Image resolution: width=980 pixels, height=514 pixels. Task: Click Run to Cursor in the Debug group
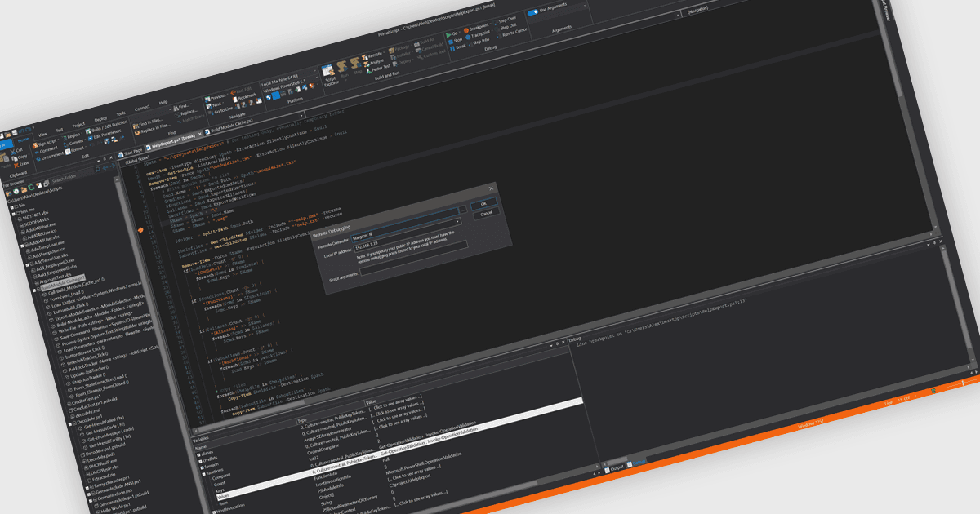pyautogui.click(x=512, y=33)
